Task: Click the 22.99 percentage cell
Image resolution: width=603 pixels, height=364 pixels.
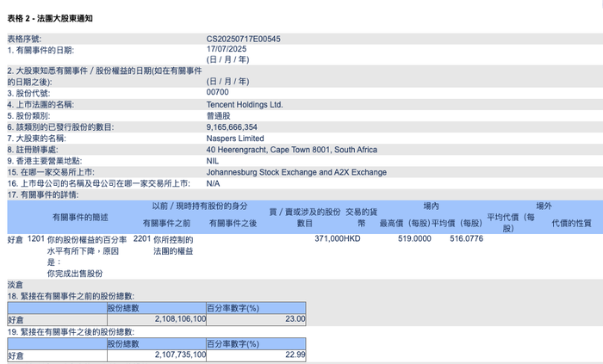Action: tap(295, 355)
